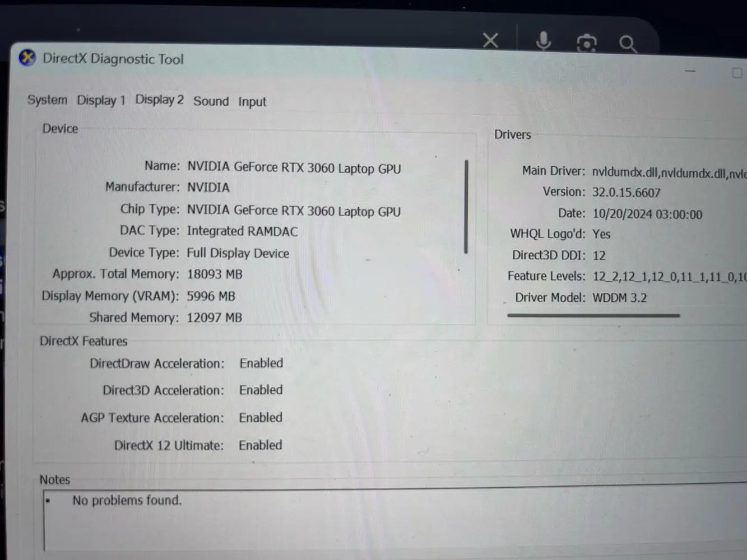Image resolution: width=747 pixels, height=560 pixels.
Task: Click the maximize icon on the window
Action: click(x=736, y=73)
